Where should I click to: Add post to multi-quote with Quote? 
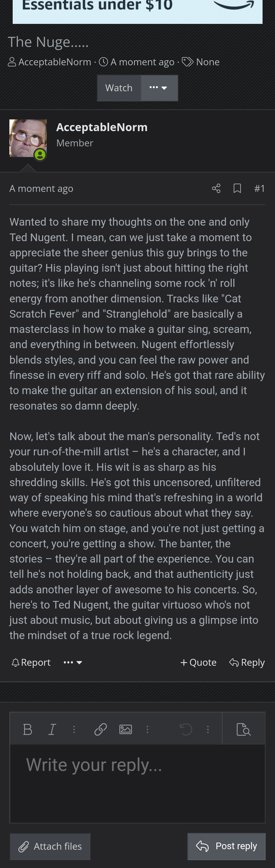pyautogui.click(x=198, y=662)
